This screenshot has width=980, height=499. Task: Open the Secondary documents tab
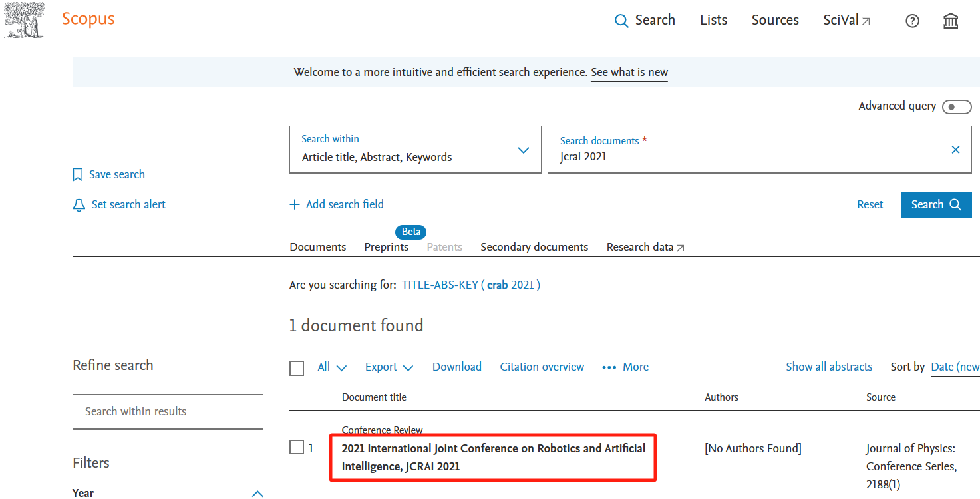click(534, 247)
